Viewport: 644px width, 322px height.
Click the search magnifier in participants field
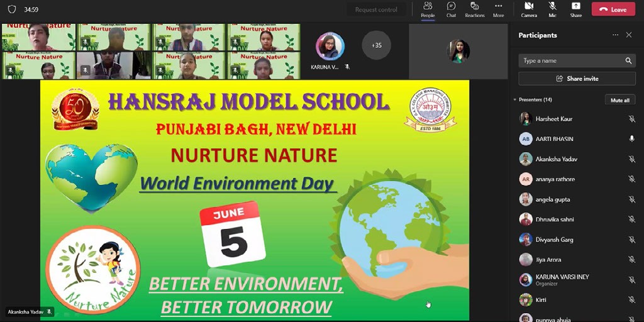point(628,61)
